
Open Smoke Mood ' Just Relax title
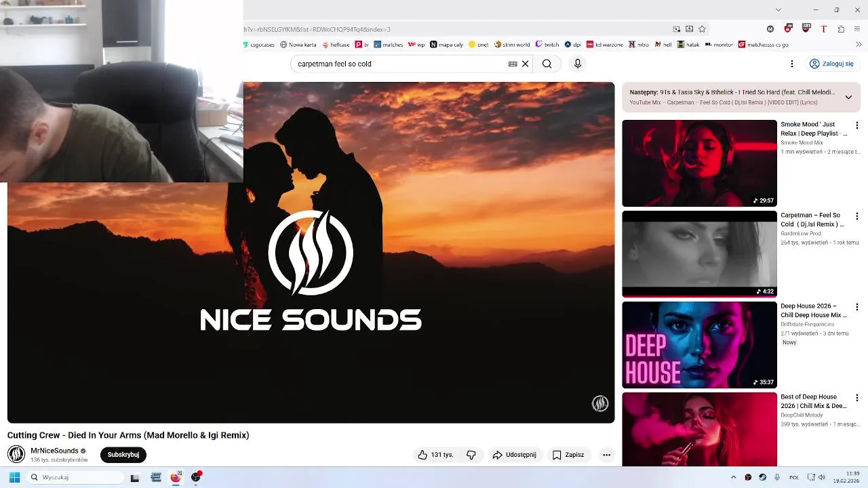814,129
